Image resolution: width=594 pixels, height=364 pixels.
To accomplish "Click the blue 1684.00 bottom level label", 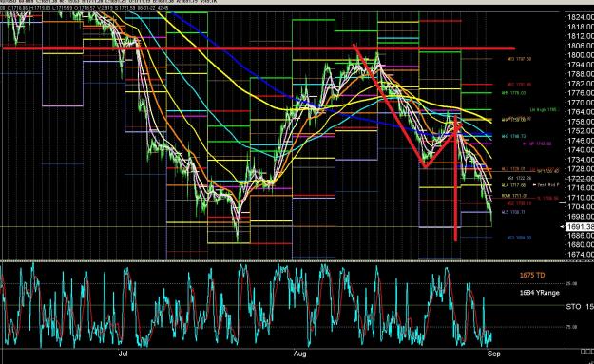I will (x=519, y=238).
